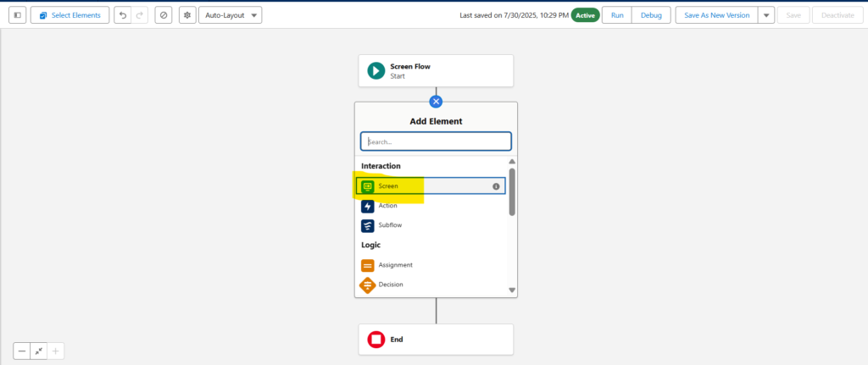
Task: Close the Add Element popup via X
Action: click(x=436, y=102)
